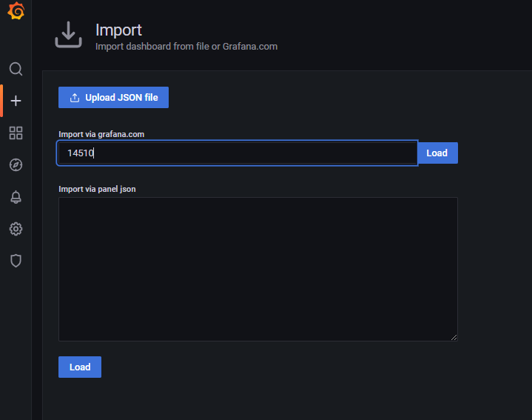This screenshot has width=532, height=420.
Task: Open the Search dashboards magnifier icon
Action: (x=16, y=69)
